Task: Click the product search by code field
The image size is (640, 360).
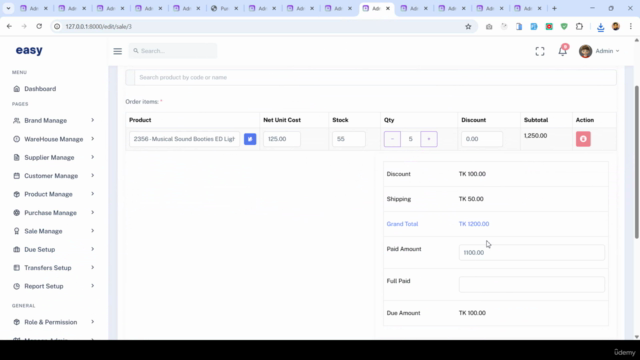Action: 375,78
